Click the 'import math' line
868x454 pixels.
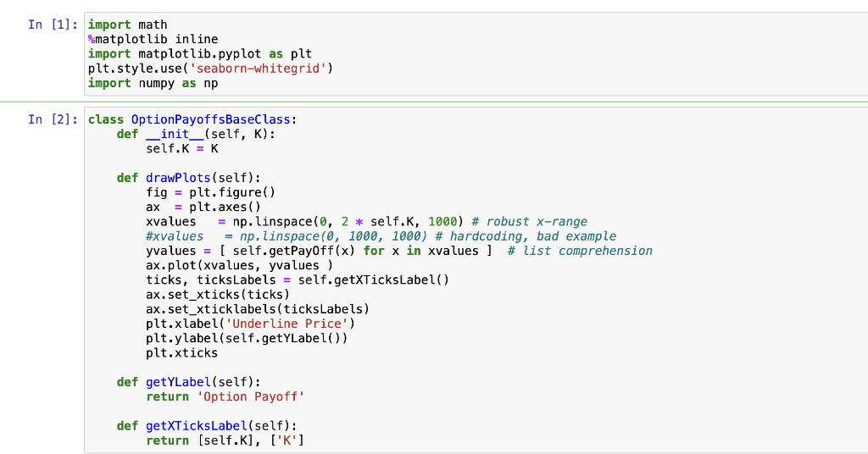point(127,25)
